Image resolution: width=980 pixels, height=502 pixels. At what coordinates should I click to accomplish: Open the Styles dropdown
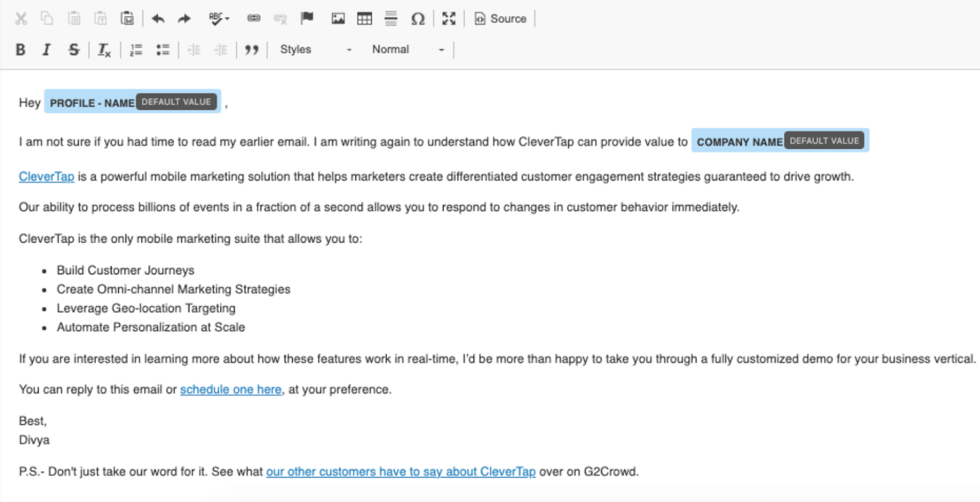315,50
